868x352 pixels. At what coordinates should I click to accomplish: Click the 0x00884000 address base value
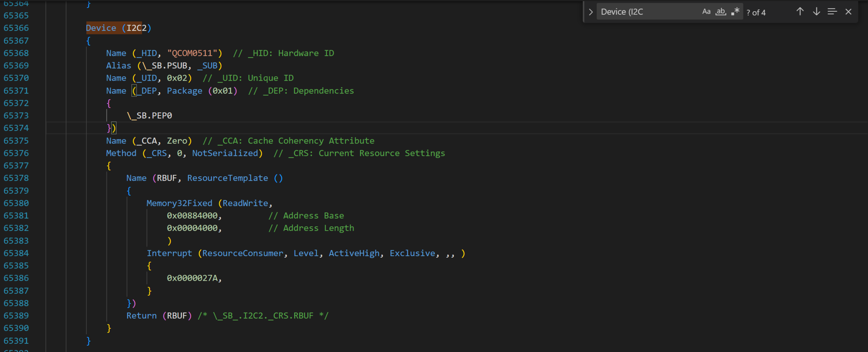(x=192, y=216)
